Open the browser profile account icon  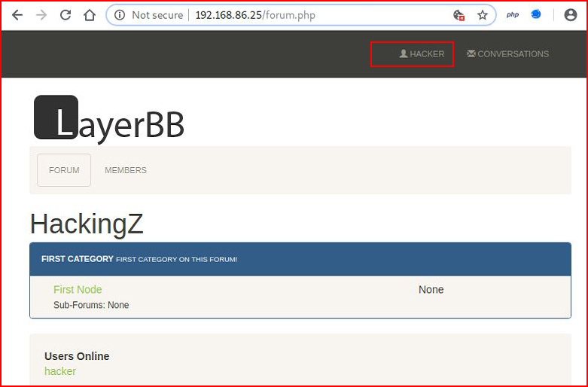(571, 15)
